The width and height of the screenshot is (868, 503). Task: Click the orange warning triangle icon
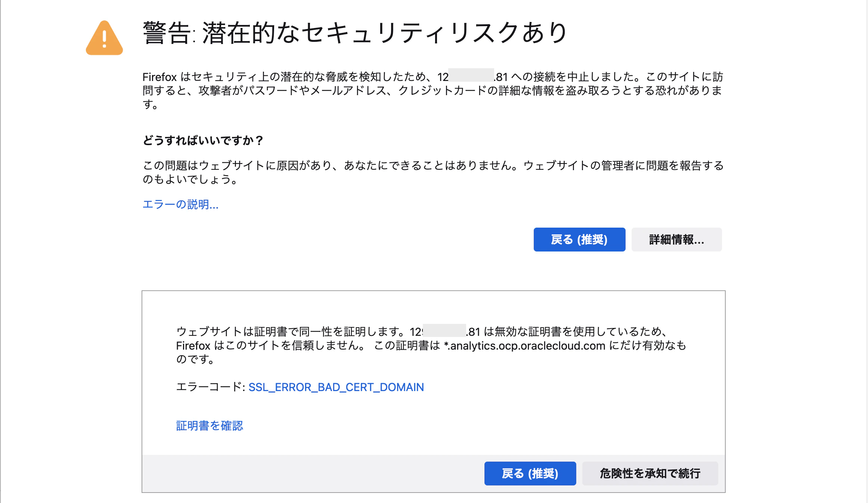(104, 38)
